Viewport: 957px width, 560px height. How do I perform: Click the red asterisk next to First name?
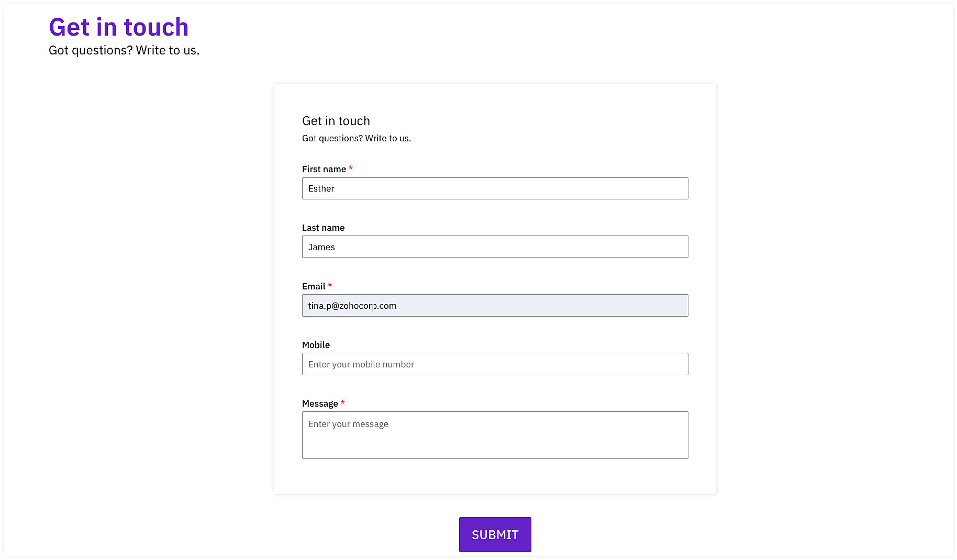[351, 168]
